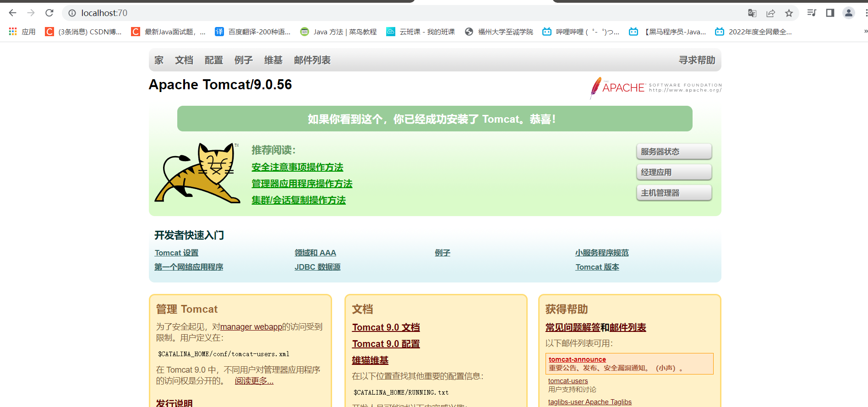Share this page via the share icon
The image size is (868, 407).
click(770, 13)
